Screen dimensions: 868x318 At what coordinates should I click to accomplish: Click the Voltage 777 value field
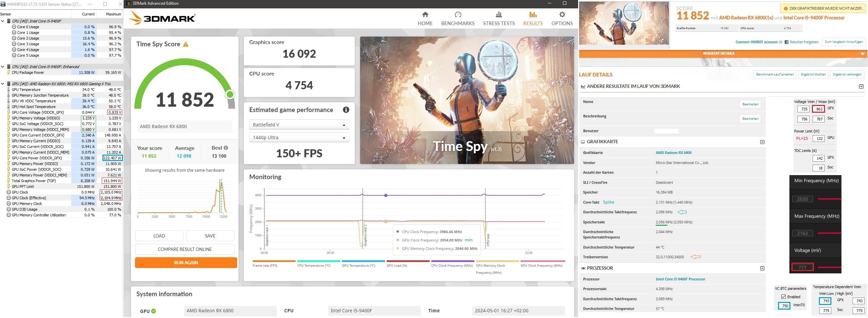pos(802,268)
